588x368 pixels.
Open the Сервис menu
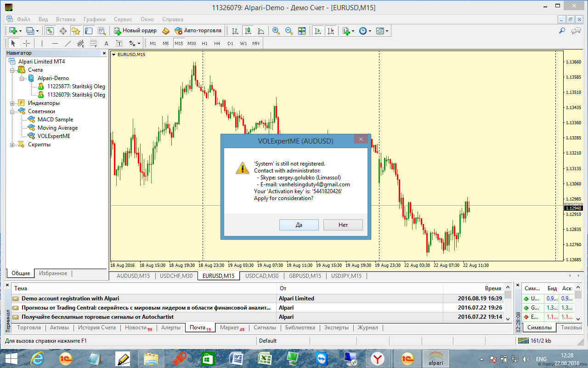click(x=123, y=19)
